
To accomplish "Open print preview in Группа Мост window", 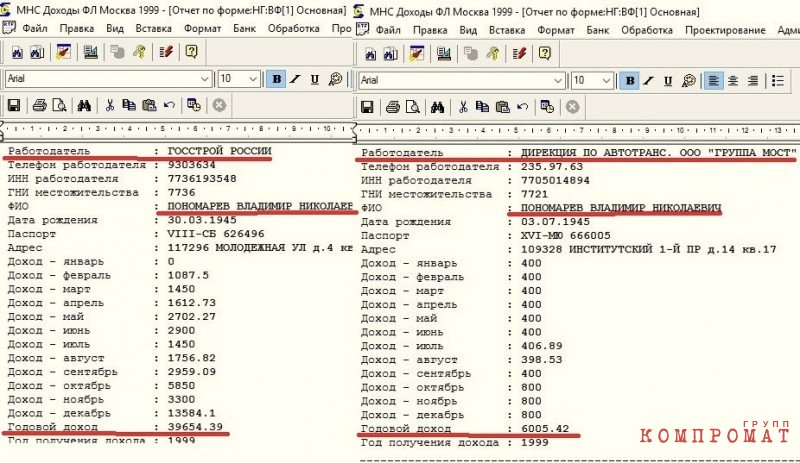I will pos(413,107).
